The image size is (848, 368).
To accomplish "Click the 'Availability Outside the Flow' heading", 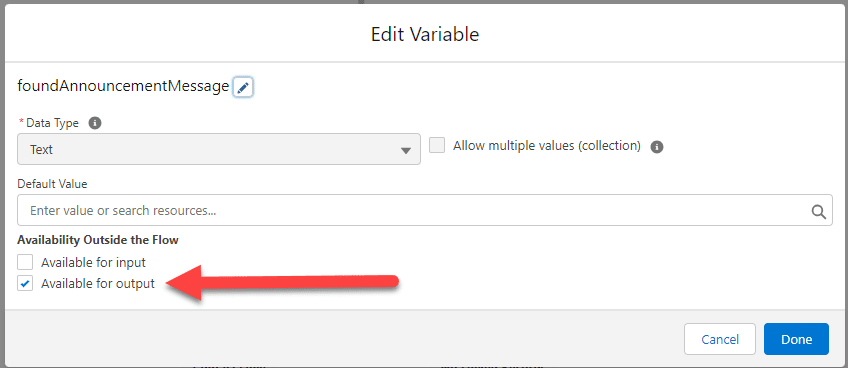I will click(98, 239).
